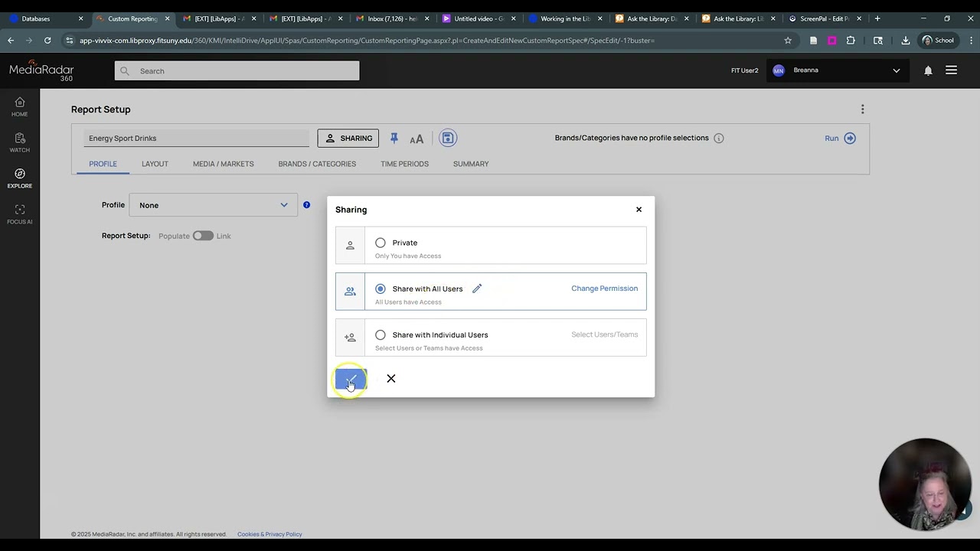Confirm sharing with the blue checkmark button

tap(351, 379)
